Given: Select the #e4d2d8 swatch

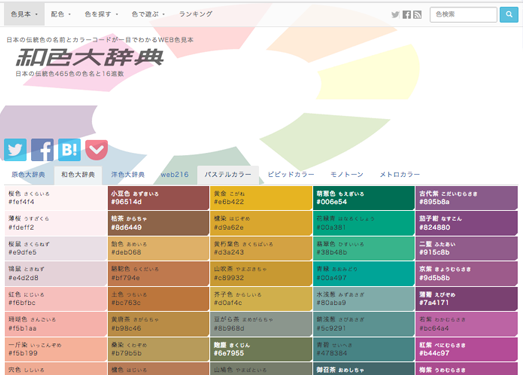Looking at the screenshot, I should (56, 274).
